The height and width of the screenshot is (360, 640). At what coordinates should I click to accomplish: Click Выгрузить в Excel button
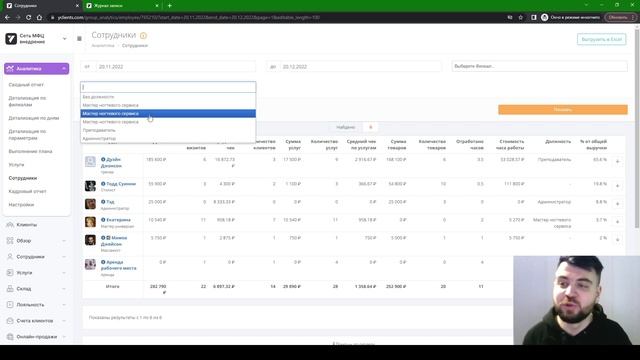(x=601, y=39)
